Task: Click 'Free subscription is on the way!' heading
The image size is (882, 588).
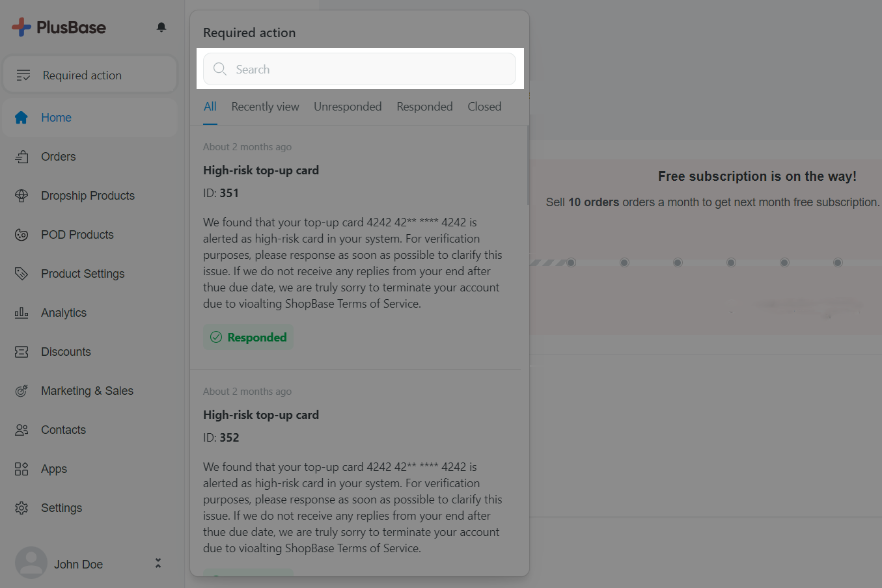Action: pyautogui.click(x=757, y=176)
